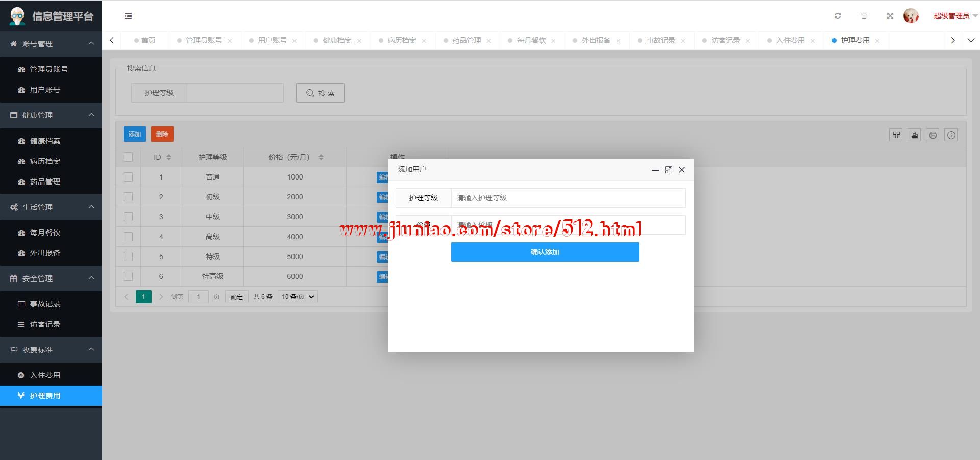Toggle fullscreen with the expand icon
Screen dimensions: 980x460
890,16
